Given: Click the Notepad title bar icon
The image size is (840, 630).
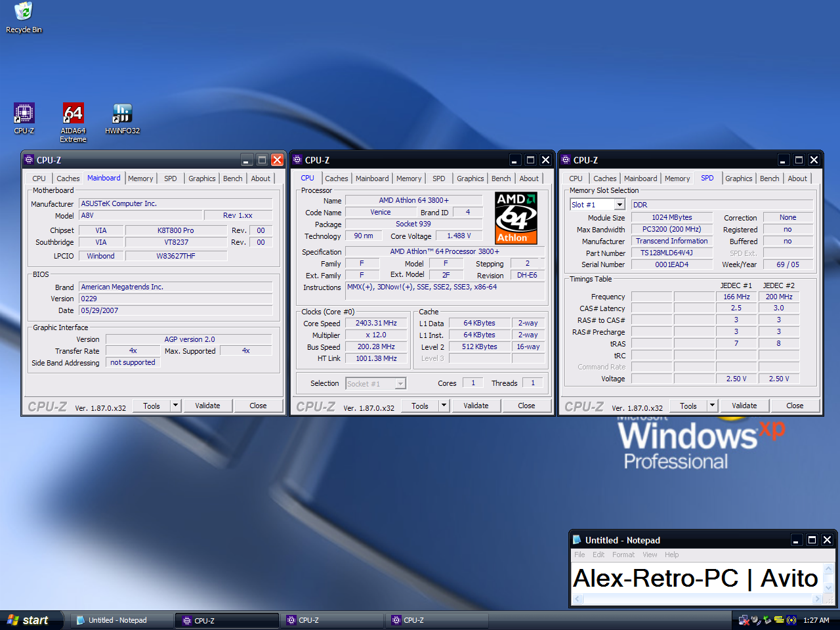Looking at the screenshot, I should coord(577,540).
